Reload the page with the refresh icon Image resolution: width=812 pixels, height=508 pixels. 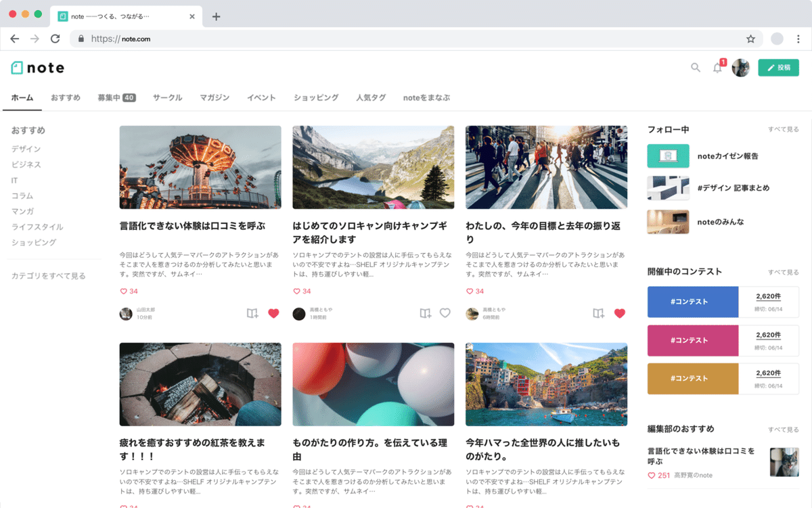point(55,39)
